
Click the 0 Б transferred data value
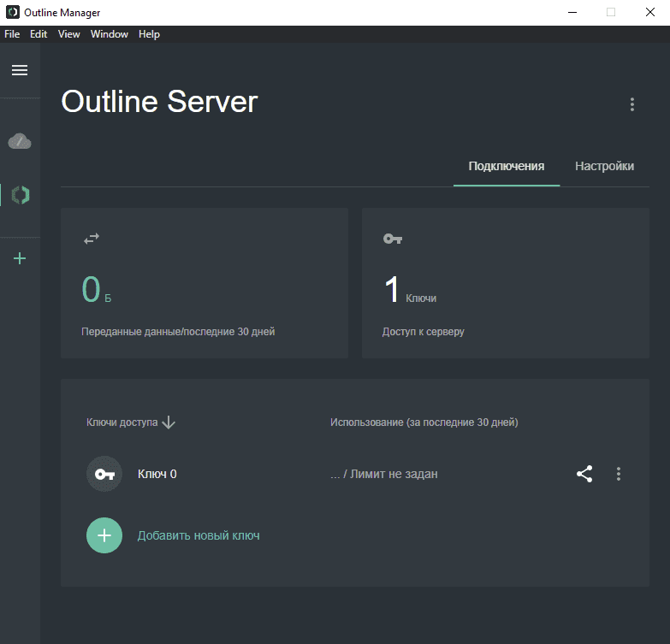(x=96, y=290)
